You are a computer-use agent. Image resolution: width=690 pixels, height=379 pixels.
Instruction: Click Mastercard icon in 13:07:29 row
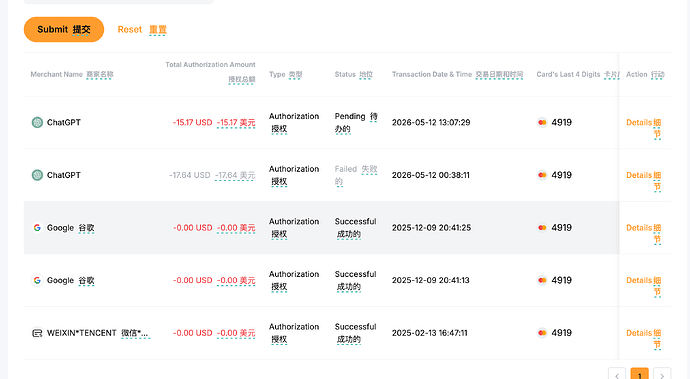tap(542, 122)
